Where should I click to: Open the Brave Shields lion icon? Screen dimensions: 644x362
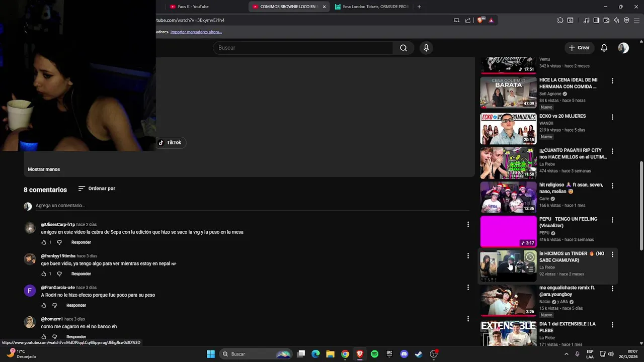tap(481, 20)
